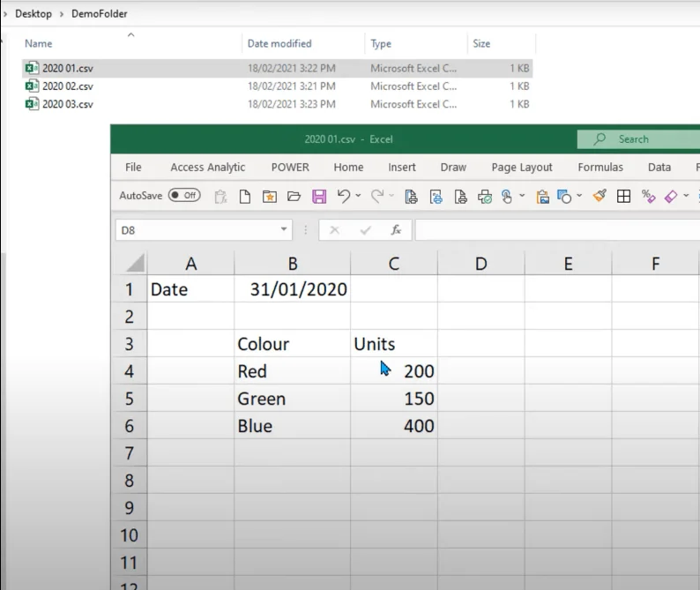
Task: Open Insert Function fx button
Action: 396,230
